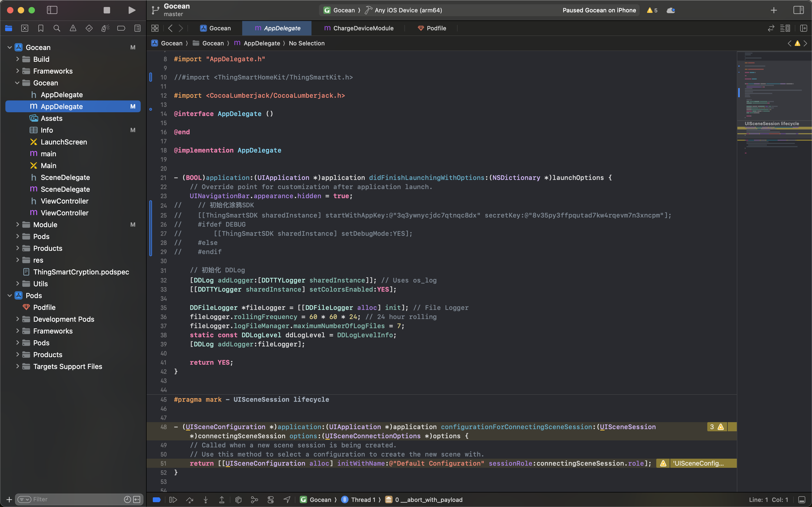Deactivate breakpoints toggle in debug bar
The image size is (812, 507).
pyautogui.click(x=157, y=500)
